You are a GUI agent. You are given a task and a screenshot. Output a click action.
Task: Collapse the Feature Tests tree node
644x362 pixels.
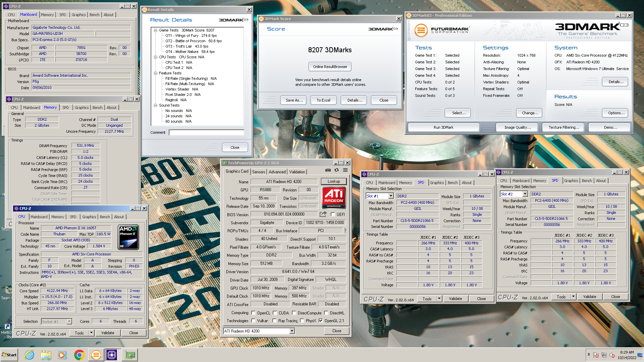coord(155,73)
